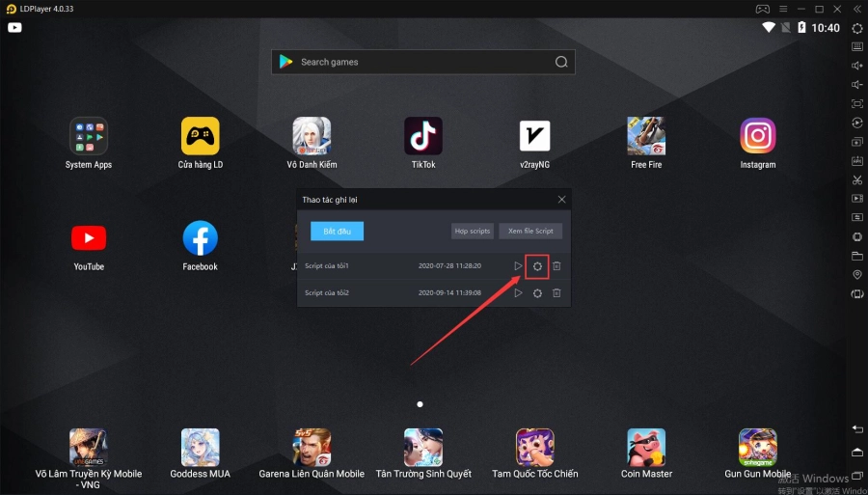Click the scissors screenshot icon
The width and height of the screenshot is (868, 495).
(857, 179)
